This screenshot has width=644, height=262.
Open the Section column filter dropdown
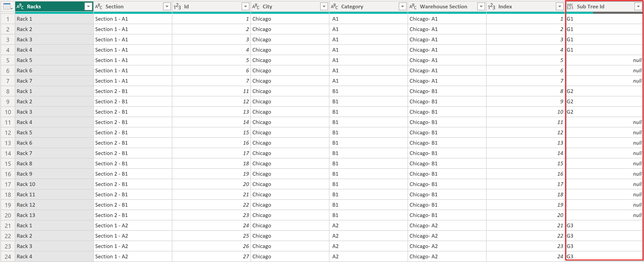[167, 6]
